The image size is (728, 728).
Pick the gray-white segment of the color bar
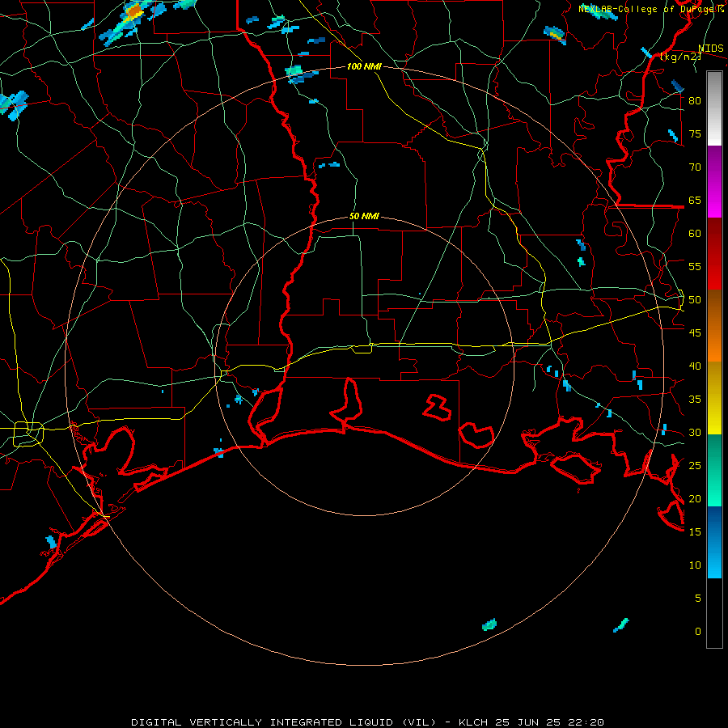[714, 108]
